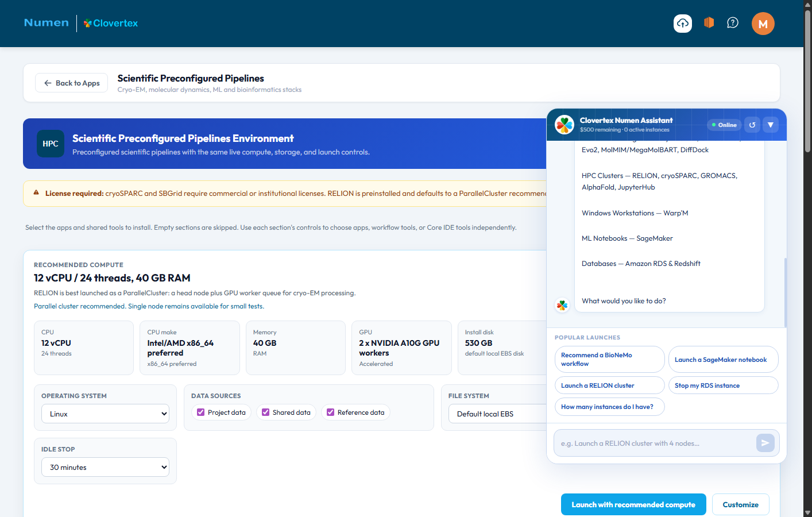The width and height of the screenshot is (812, 517).
Task: Click the page vertical scrollbar
Action: tap(807, 80)
